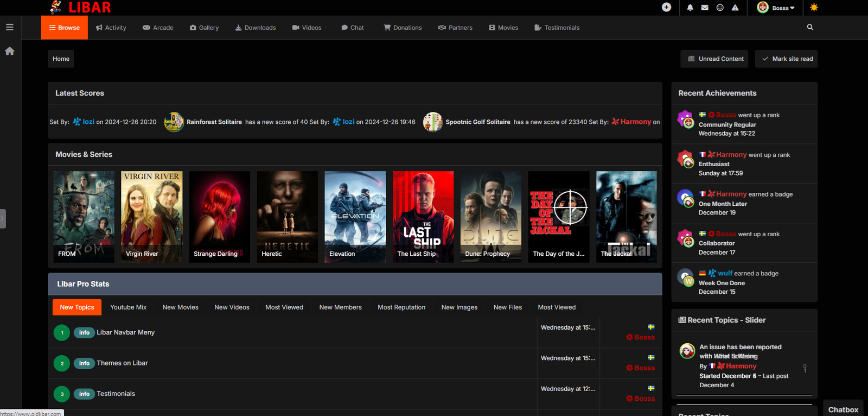The width and height of the screenshot is (868, 416).
Task: Click the Rainforest Solitaire game icon
Action: pos(174,122)
